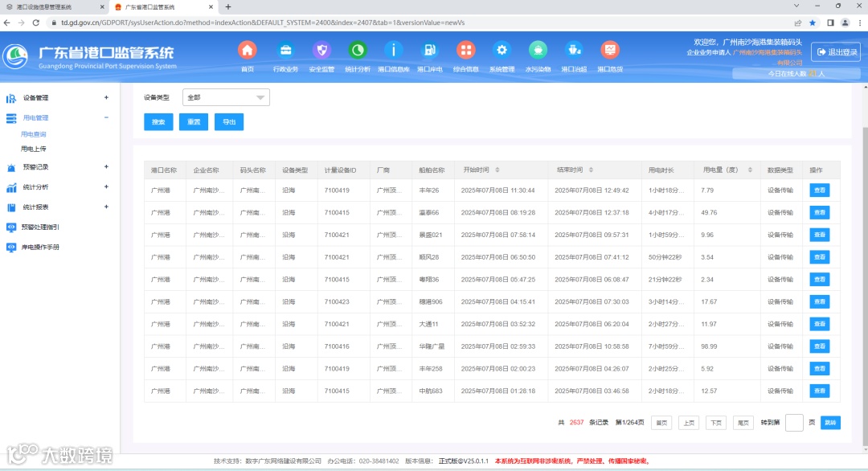
Task: Expand the 设备管理 plus expander
Action: coord(106,97)
